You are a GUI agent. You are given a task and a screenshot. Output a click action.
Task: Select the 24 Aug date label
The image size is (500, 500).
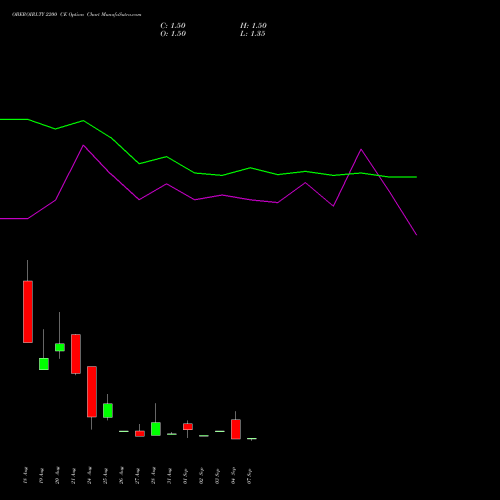click(90, 475)
